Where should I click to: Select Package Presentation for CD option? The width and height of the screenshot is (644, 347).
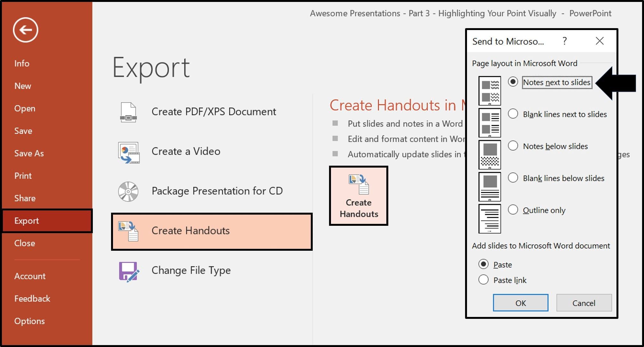[212, 191]
